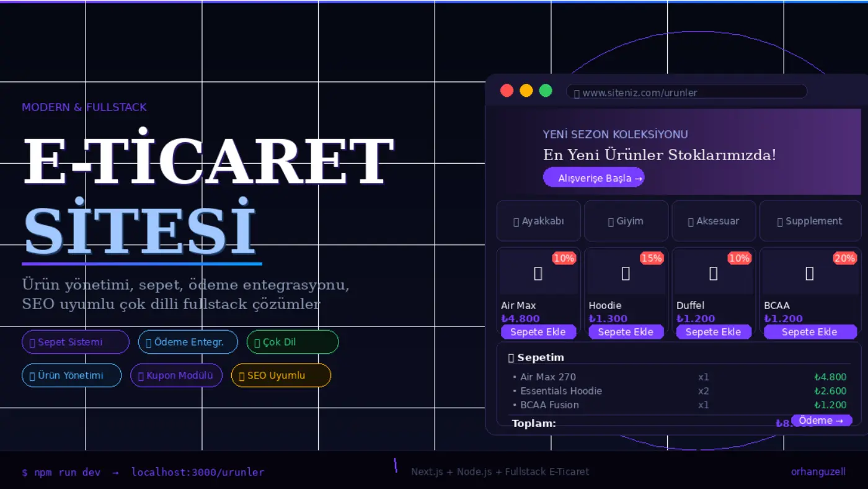
Task: Select the Ürün Yönetimi feature pill
Action: [x=72, y=375]
